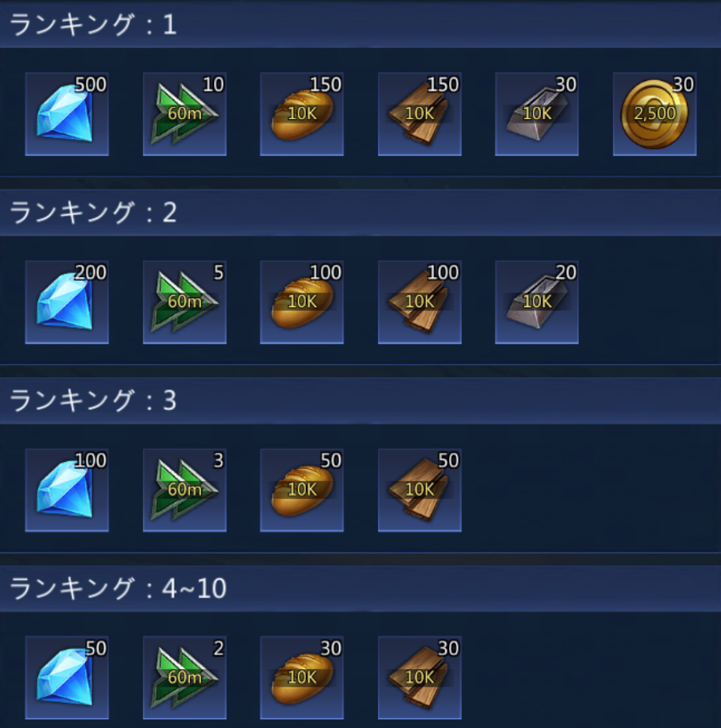721x728 pixels.
Task: Tap the 100 bread reward icon
Action: tap(302, 302)
